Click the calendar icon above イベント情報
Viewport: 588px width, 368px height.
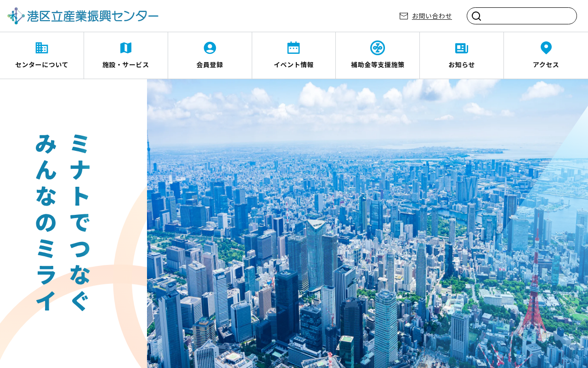[294, 48]
